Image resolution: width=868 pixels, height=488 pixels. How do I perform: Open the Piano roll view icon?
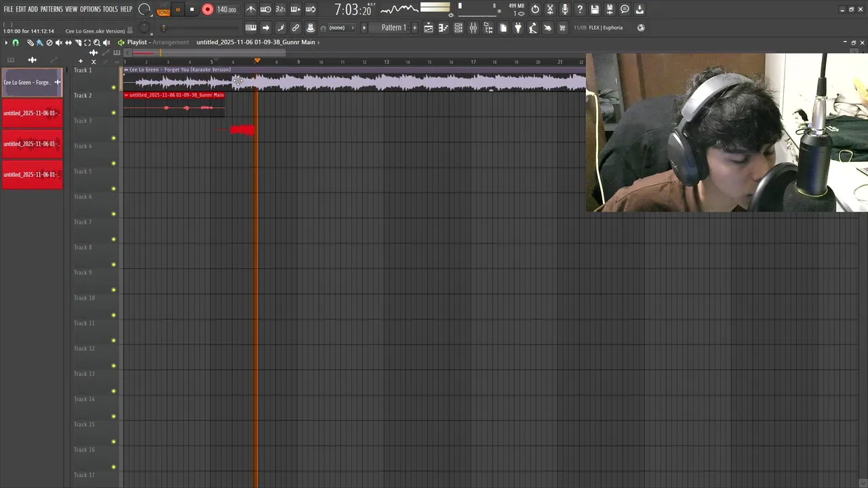pyautogui.click(x=443, y=28)
